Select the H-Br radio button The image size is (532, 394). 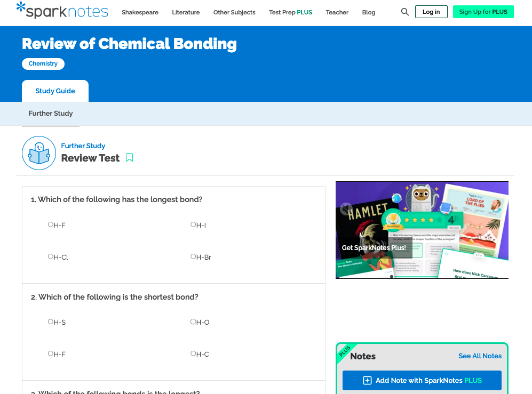tap(193, 256)
